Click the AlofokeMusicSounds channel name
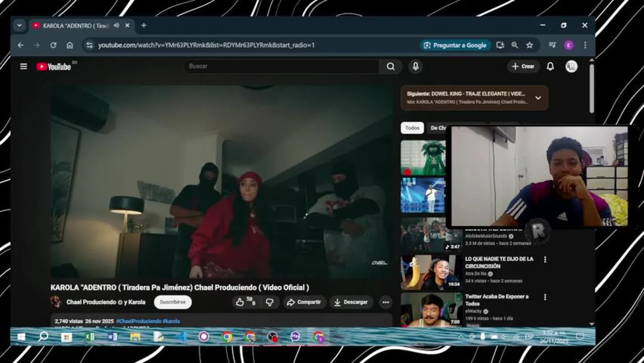The image size is (644, 363). pos(486,236)
